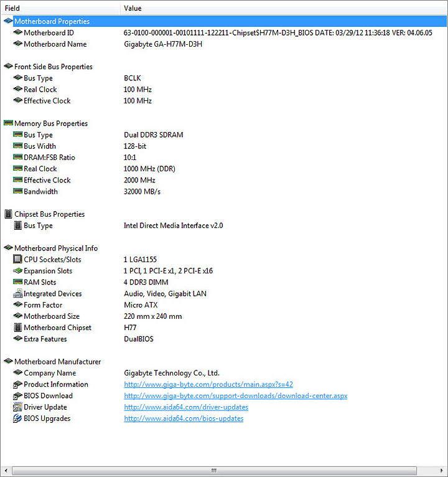Screen dimensions: 448x477
Task: Click the Form Factor icon
Action: pos(17,305)
